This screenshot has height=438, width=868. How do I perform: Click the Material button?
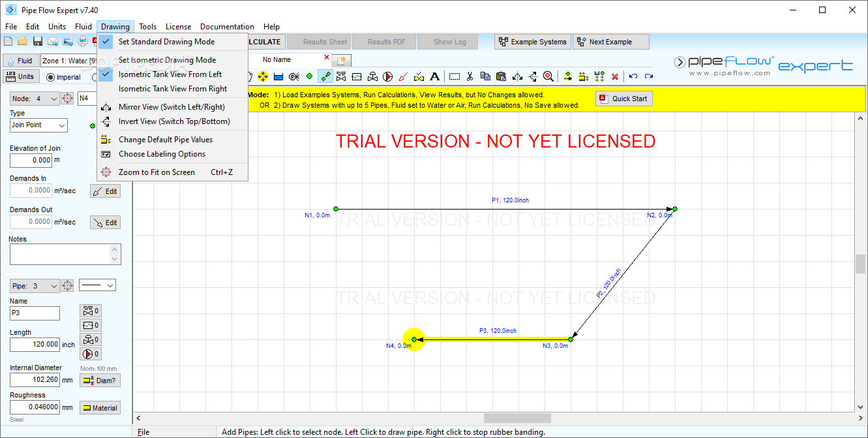[x=100, y=408]
